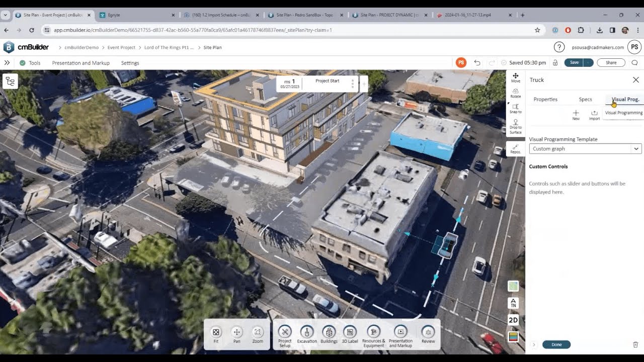Bookmark this page with star icon

pos(537,30)
